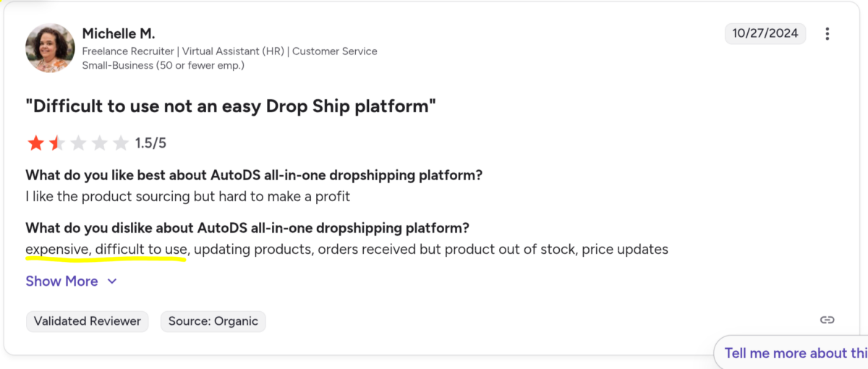Screen dimensions: 868x369
Task: Click the Source: Organic badge
Action: coord(213,321)
